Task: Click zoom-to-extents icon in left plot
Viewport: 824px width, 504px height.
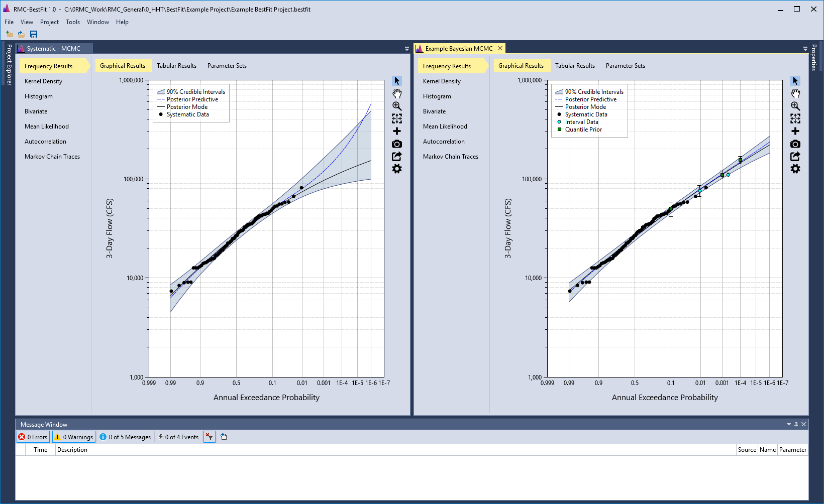Action: (x=397, y=119)
